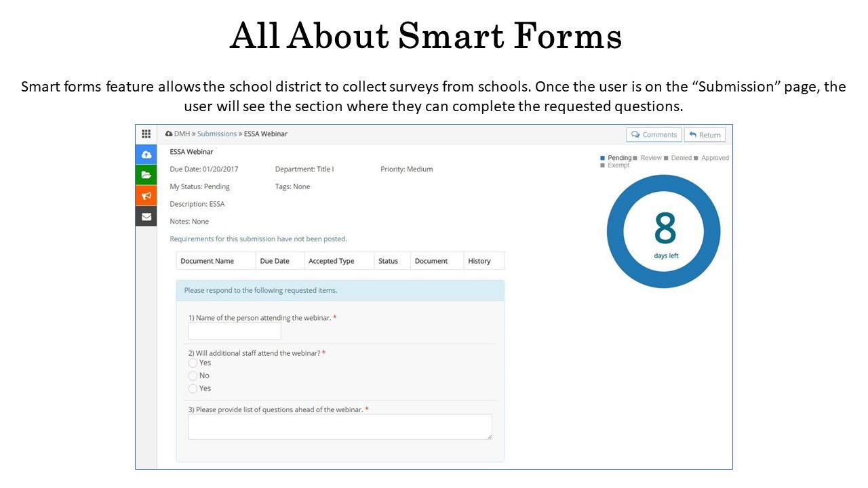Select the last Yes radio option
The width and height of the screenshot is (868, 488).
[x=193, y=389]
